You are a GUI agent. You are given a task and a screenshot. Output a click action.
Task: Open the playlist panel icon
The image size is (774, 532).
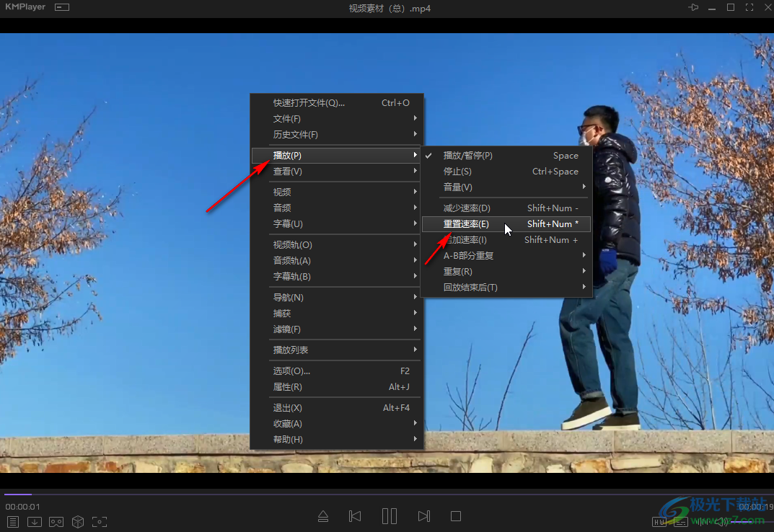13,522
